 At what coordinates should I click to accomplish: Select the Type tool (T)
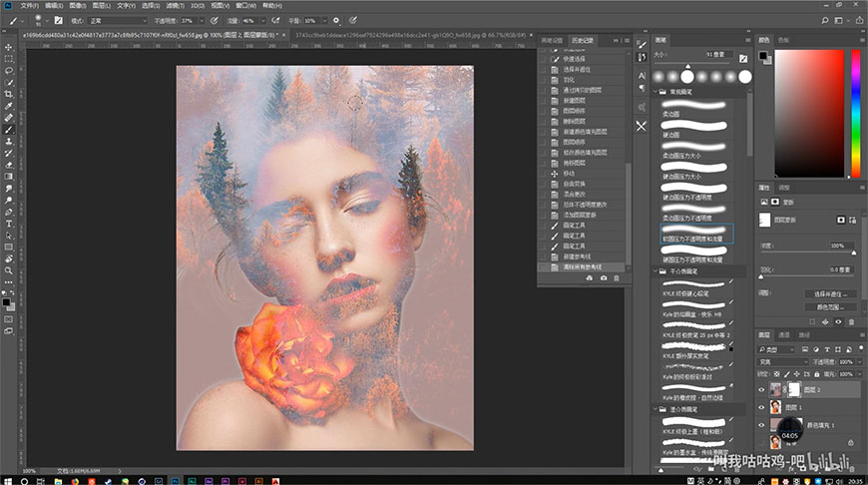pos(9,224)
